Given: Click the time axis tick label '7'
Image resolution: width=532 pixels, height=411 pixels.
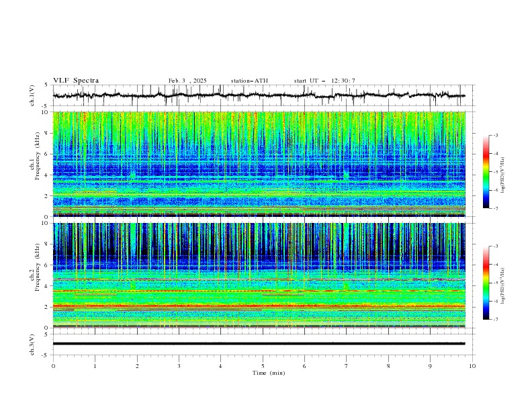Looking at the screenshot, I should (x=347, y=366).
